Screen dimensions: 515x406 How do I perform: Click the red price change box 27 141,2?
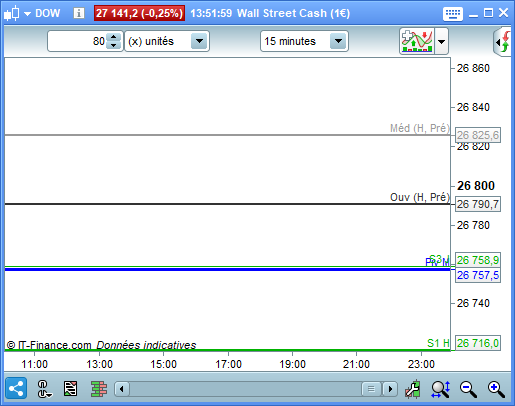(x=139, y=13)
